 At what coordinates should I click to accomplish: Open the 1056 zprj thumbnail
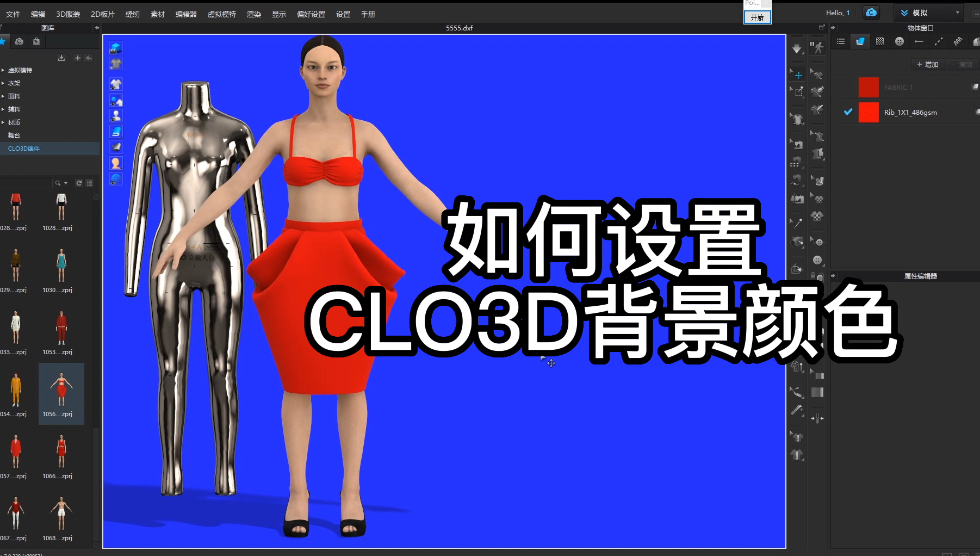click(61, 394)
